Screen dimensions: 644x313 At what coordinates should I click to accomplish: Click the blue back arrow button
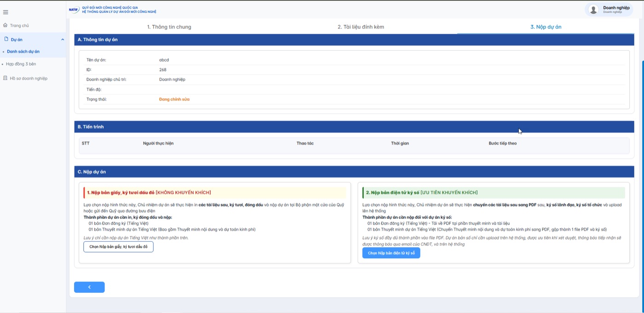coord(89,287)
